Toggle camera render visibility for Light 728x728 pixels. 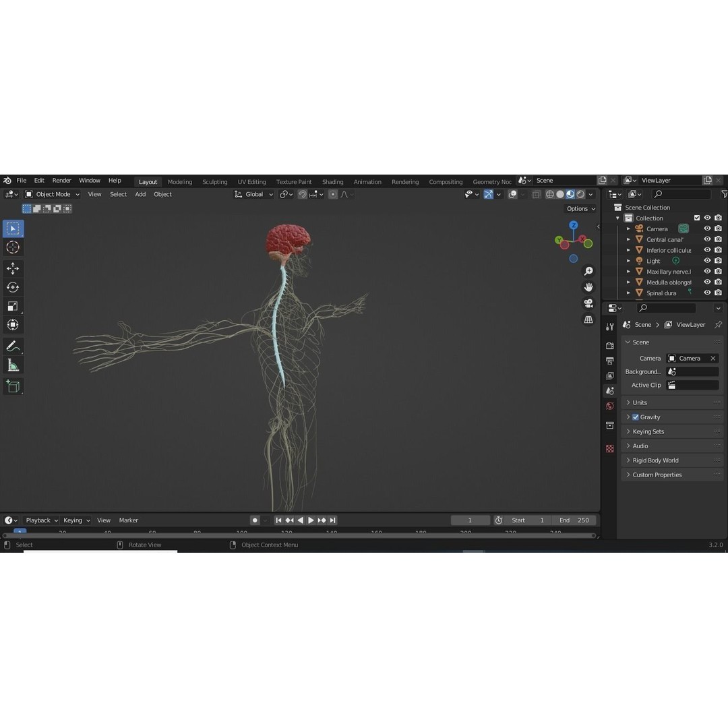[x=717, y=261]
